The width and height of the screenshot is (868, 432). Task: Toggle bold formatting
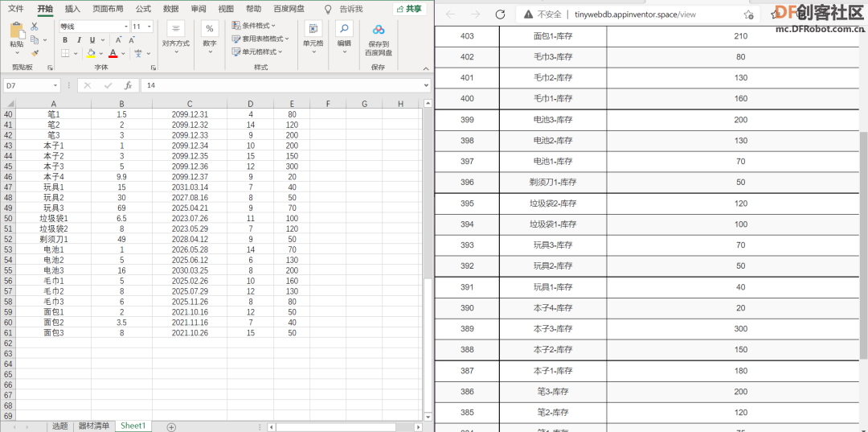[65, 40]
